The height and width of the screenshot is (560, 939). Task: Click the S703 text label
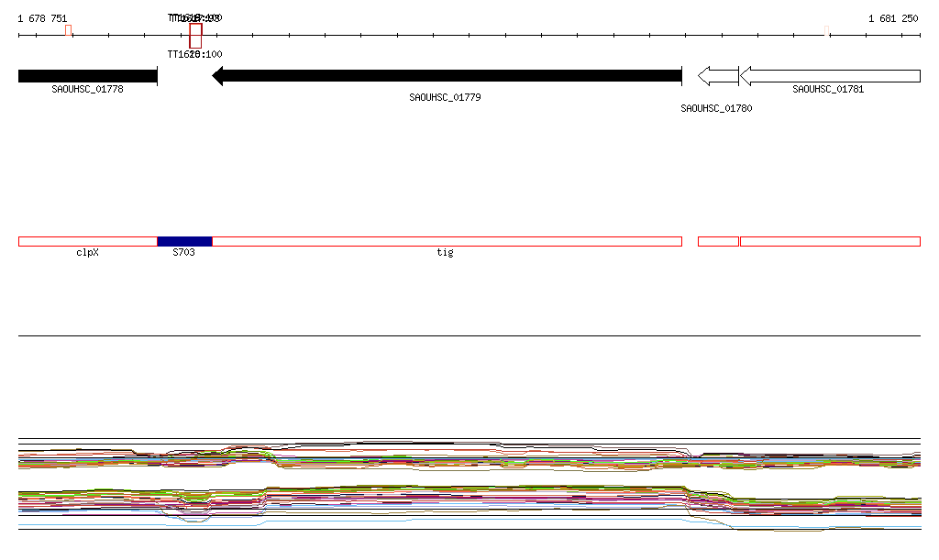pyautogui.click(x=183, y=252)
